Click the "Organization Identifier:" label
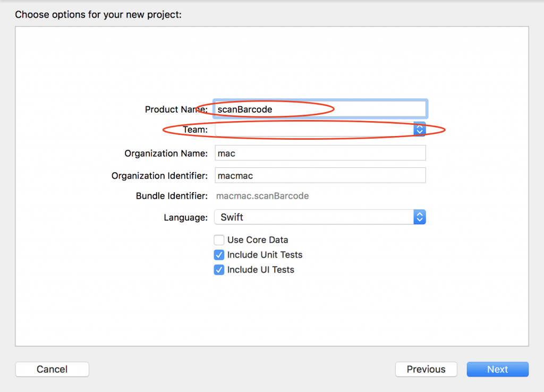544x392 pixels. coord(159,175)
